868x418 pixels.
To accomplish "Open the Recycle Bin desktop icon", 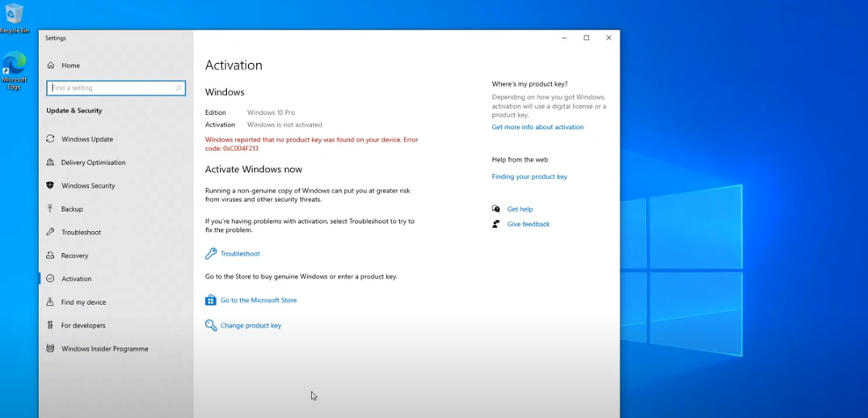I will 15,18.
